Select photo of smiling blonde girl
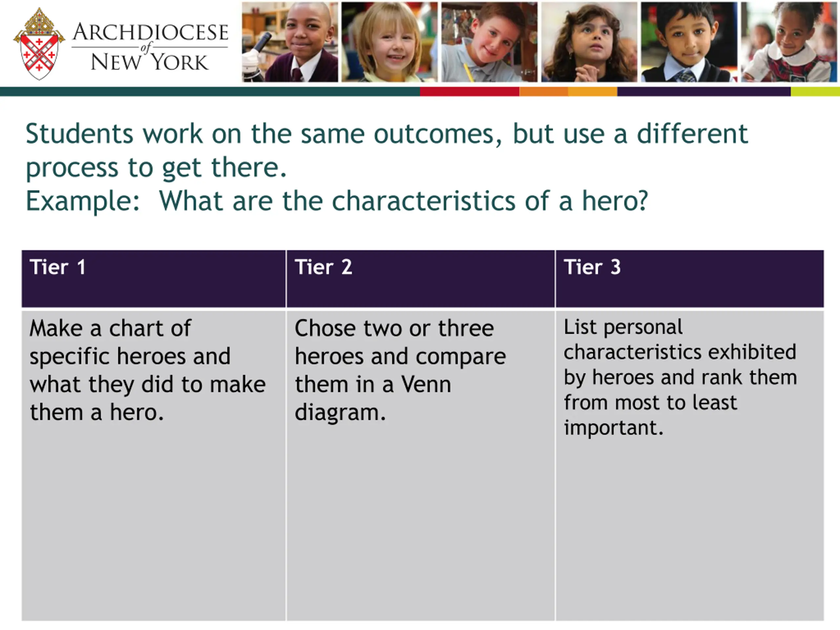840x630 pixels. click(389, 42)
